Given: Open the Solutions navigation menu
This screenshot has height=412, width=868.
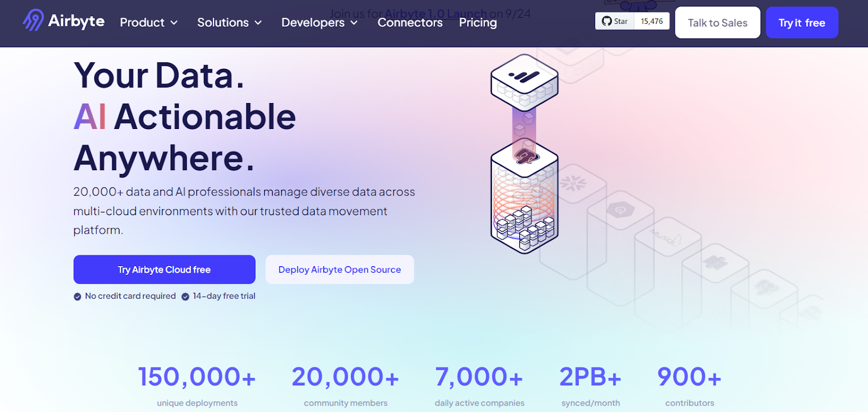Looking at the screenshot, I should tap(229, 23).
